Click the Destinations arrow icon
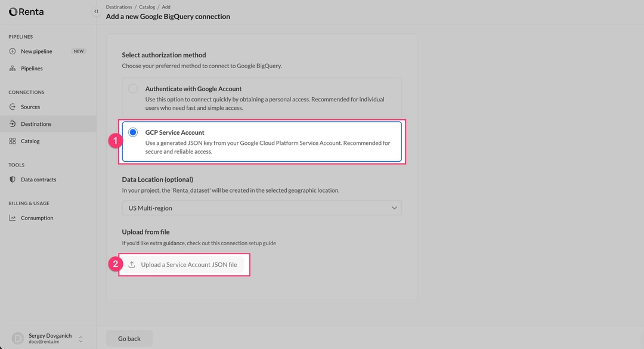Image resolution: width=644 pixels, height=349 pixels. click(13, 124)
